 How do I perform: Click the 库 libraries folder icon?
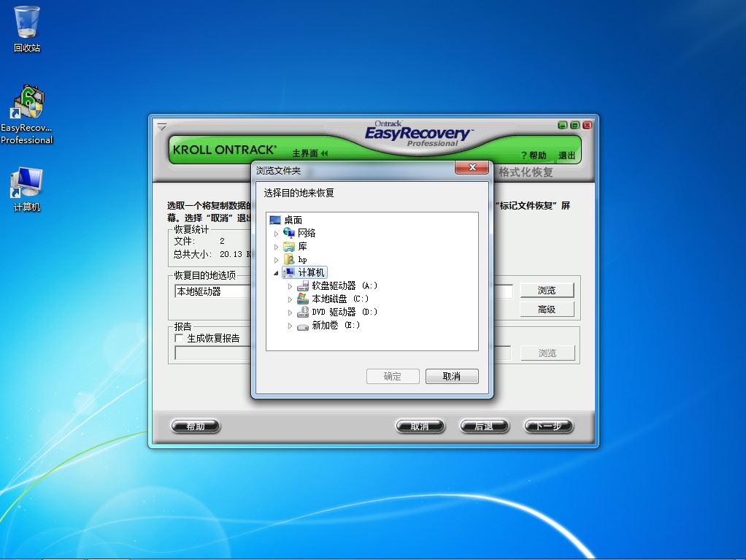click(x=289, y=247)
